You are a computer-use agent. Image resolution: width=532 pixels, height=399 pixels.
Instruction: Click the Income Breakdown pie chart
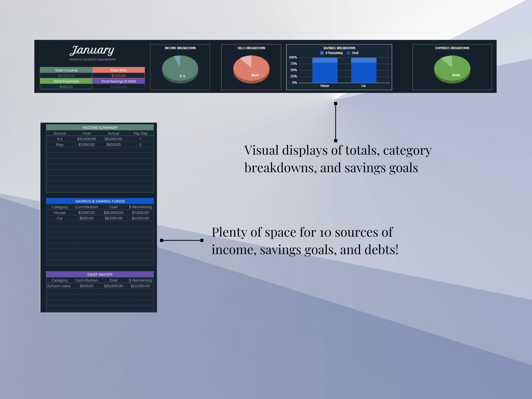(x=180, y=69)
